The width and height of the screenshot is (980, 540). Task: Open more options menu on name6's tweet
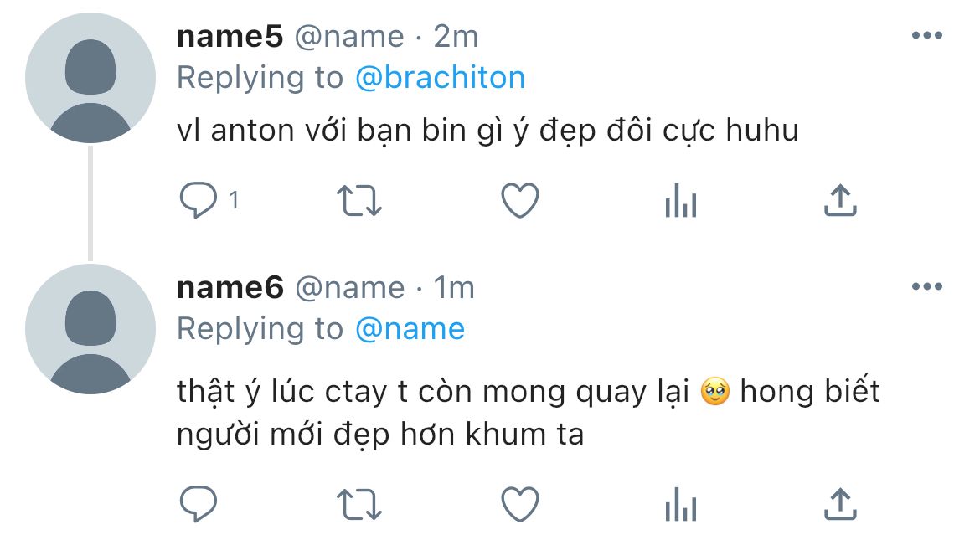pos(927,287)
